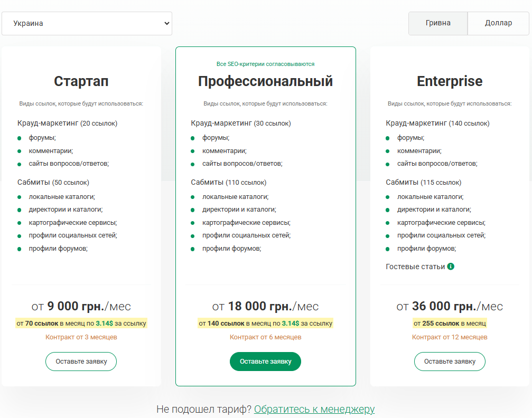Viewport: 532px width, 418px height.
Task: Switch currency to Доллар
Action: pyautogui.click(x=498, y=23)
